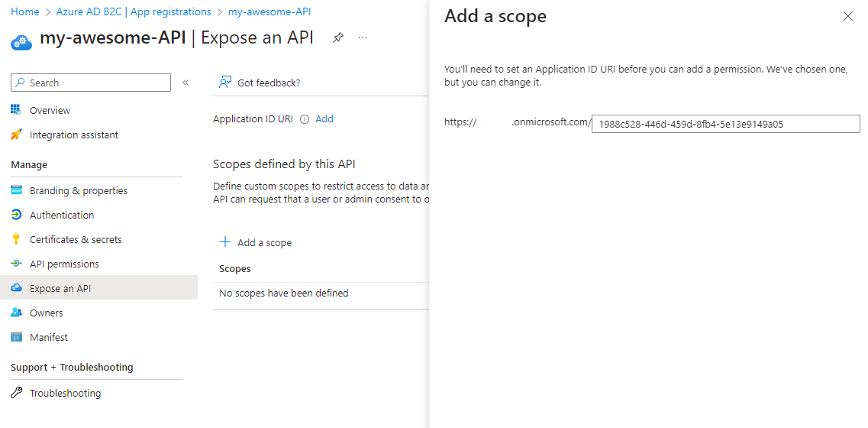Viewport: 868px width, 428px height.
Task: Click the Certificates & secrets key icon
Action: click(x=16, y=239)
